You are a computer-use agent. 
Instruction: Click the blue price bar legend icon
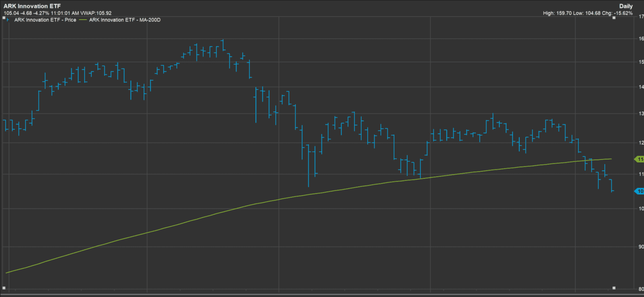click(x=7, y=20)
